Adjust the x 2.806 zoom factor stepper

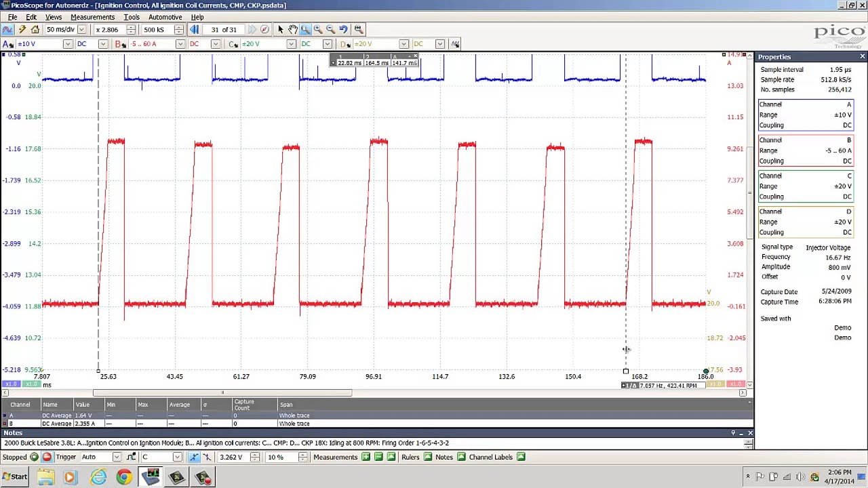point(131,30)
